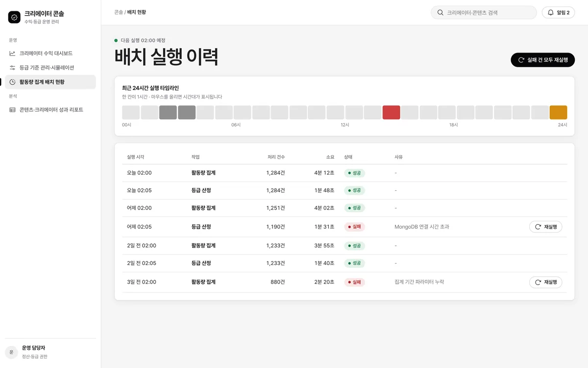Click the 다음 실행 02:00 예정 status

pyautogui.click(x=140, y=40)
